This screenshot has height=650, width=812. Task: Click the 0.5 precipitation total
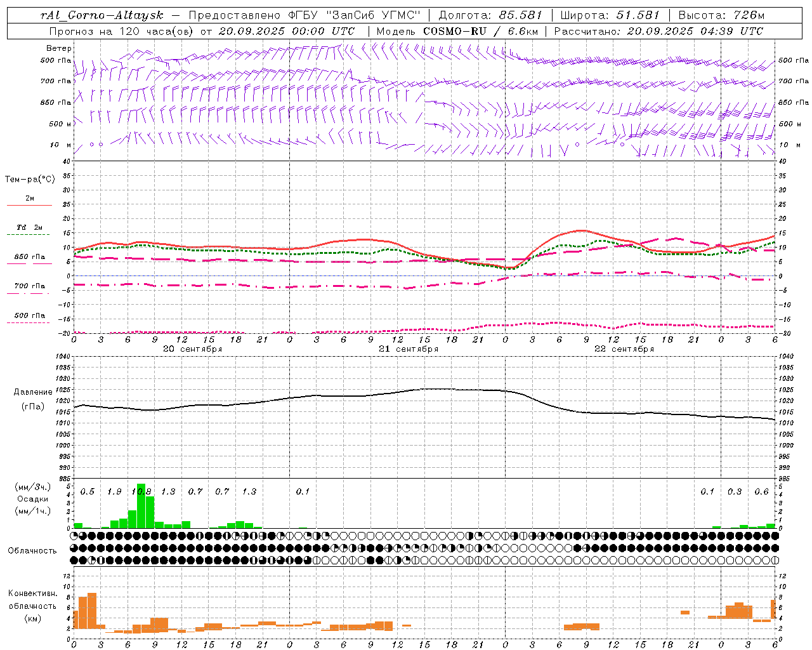88,492
